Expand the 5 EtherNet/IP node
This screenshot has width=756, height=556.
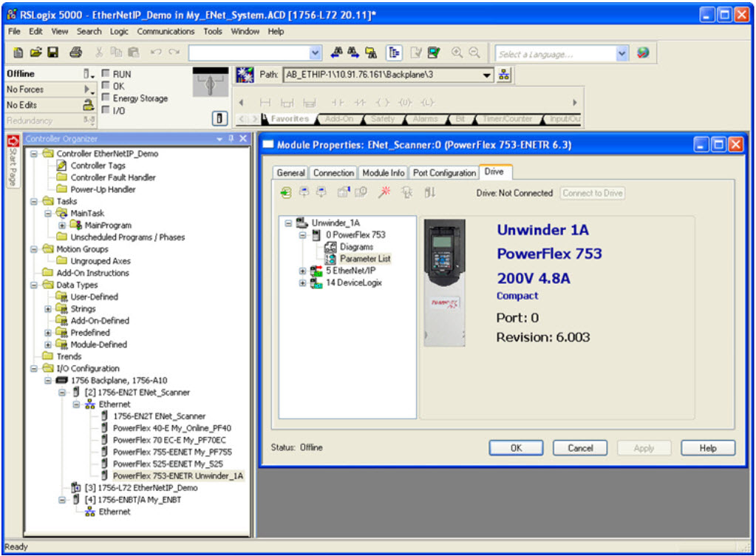[302, 271]
